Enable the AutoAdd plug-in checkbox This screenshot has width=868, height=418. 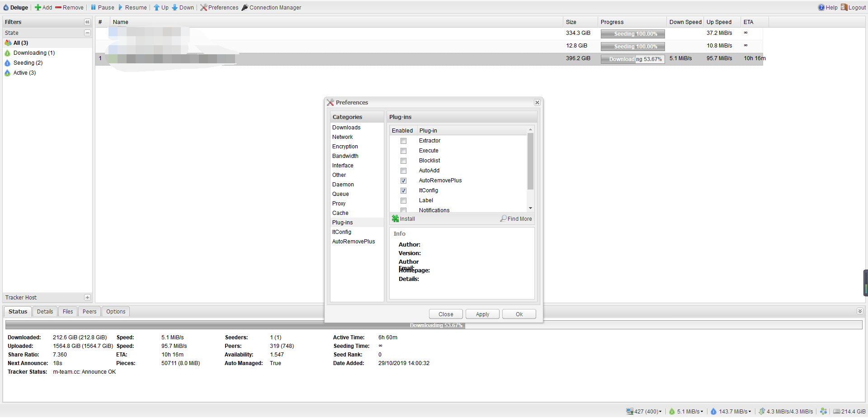pos(404,171)
